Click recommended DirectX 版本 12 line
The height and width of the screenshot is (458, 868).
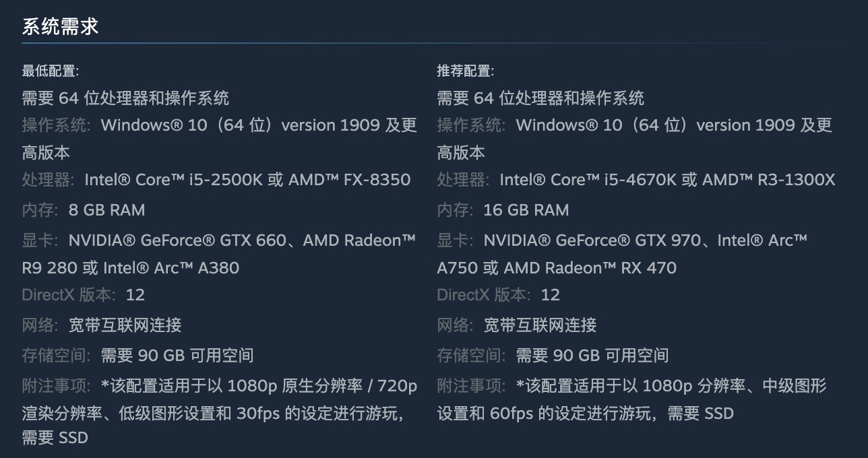pos(499,295)
